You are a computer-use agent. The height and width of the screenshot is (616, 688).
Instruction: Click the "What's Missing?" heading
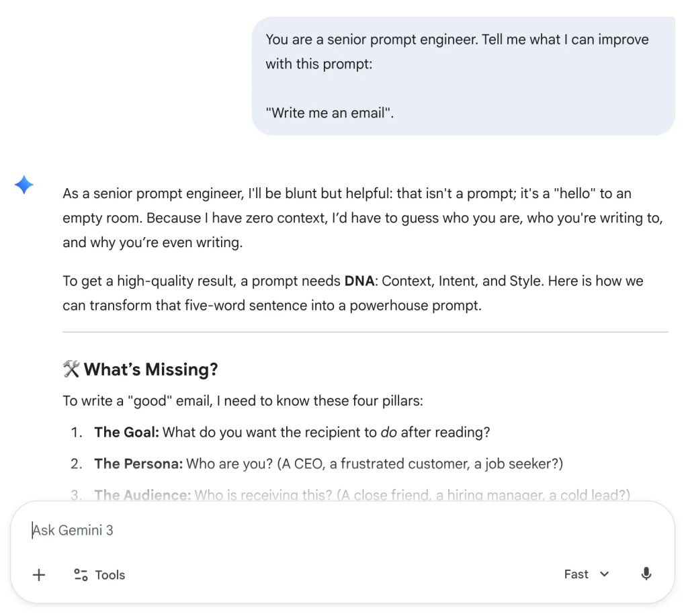150,369
